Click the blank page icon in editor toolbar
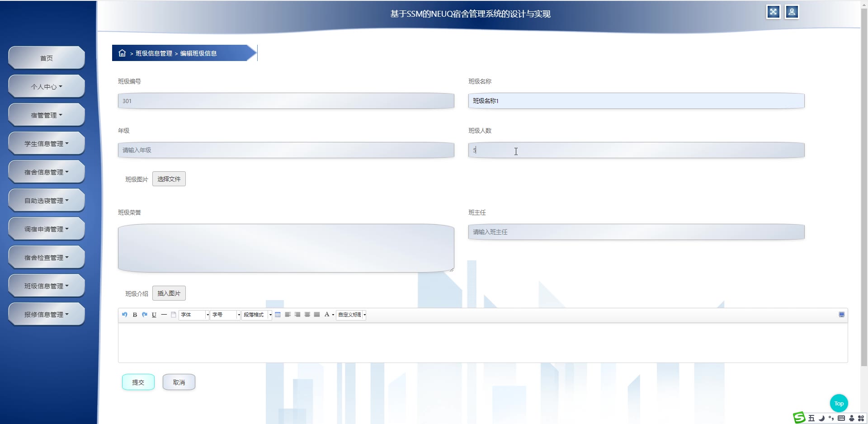868x424 pixels. point(174,315)
